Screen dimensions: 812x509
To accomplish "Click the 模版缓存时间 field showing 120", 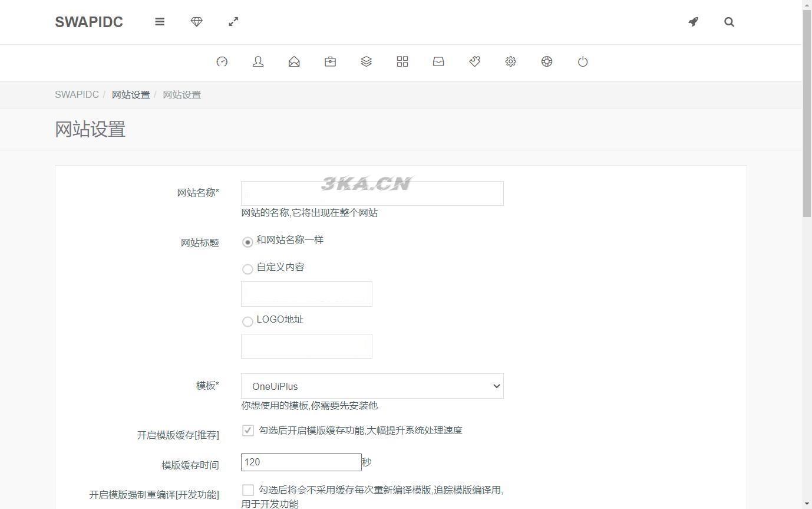I will pyautogui.click(x=301, y=462).
